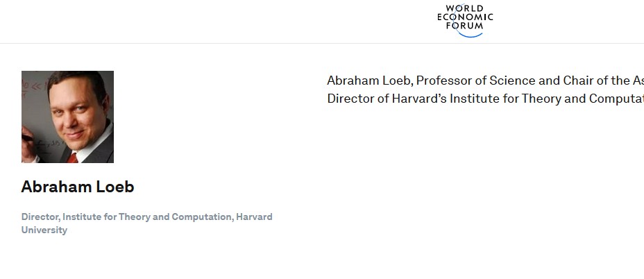
Task: Click the bio line starting Abraham Loeb, Professor
Action: [485, 81]
